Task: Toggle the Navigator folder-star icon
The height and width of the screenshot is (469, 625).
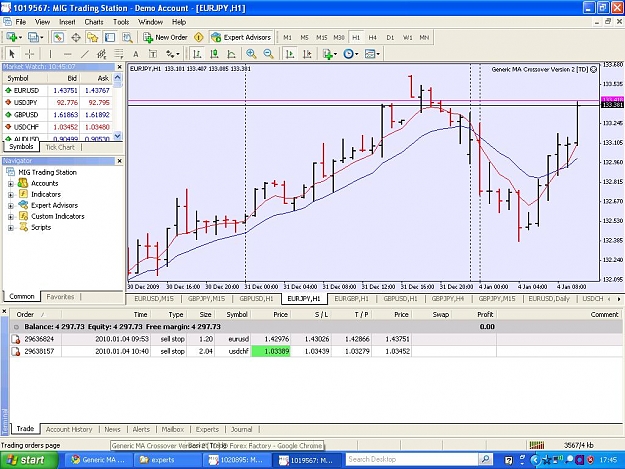Action: (93, 37)
